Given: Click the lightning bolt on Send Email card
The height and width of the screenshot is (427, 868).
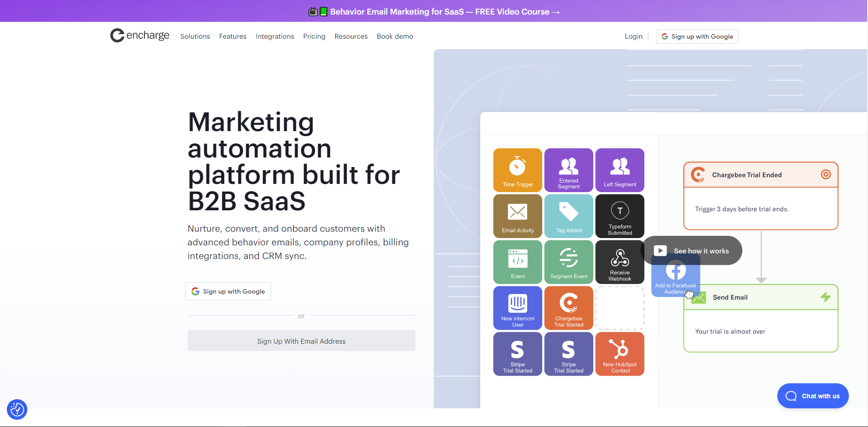Looking at the screenshot, I should click(x=826, y=297).
